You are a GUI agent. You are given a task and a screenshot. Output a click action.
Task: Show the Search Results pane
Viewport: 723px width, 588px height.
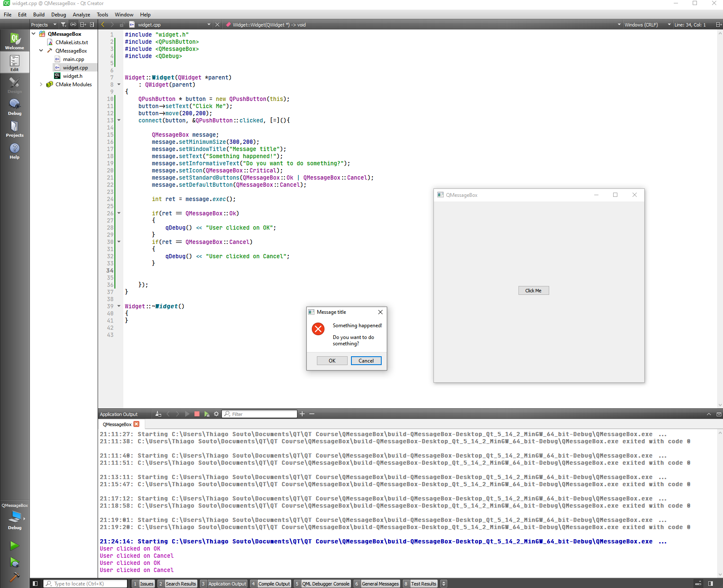point(177,583)
